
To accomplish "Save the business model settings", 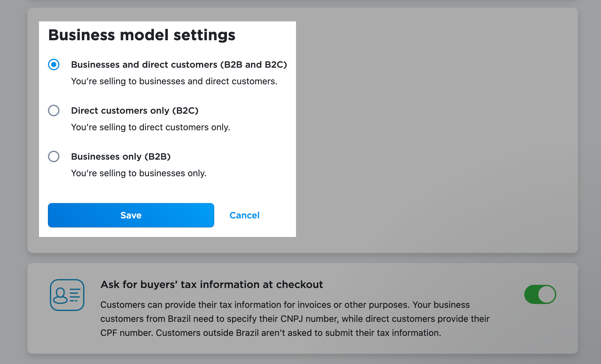I will point(131,215).
